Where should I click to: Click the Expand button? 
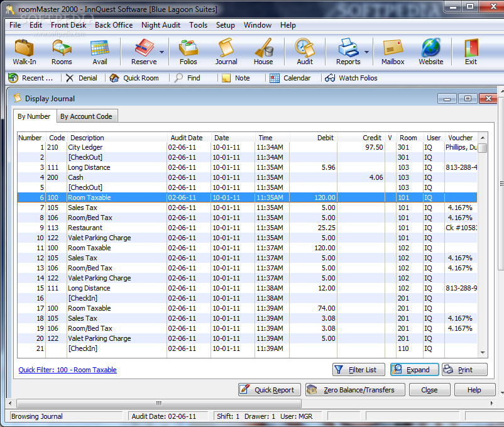tap(415, 370)
